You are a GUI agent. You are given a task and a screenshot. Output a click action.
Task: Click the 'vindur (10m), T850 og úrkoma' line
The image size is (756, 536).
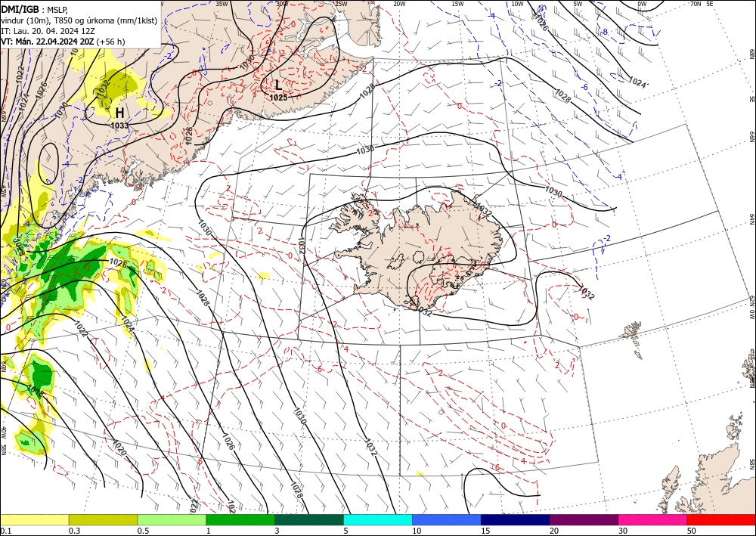pos(79,20)
